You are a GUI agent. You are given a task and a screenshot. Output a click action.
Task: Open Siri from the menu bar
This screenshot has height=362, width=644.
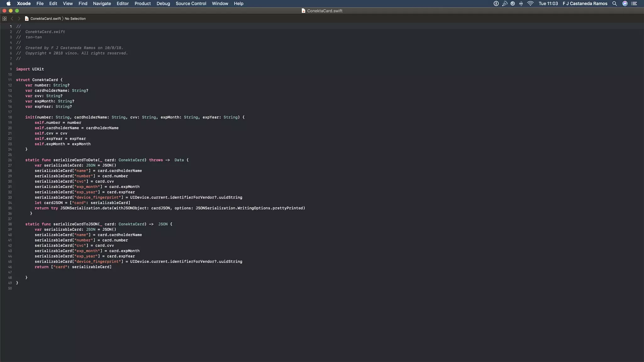pos(625,3)
